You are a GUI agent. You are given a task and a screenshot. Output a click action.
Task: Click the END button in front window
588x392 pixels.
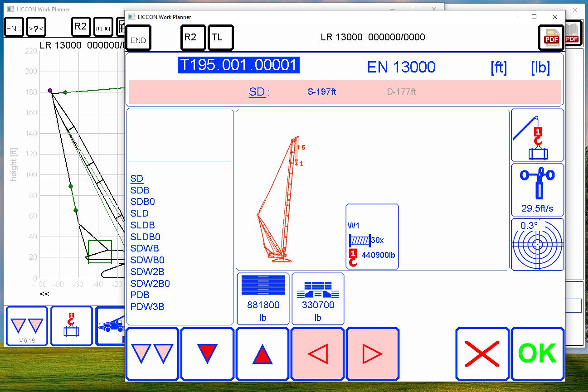click(138, 38)
